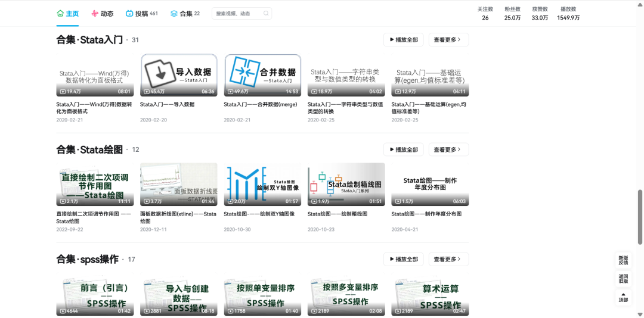Open the 粉丝数 follower count
The image size is (644, 318).
tap(512, 14)
